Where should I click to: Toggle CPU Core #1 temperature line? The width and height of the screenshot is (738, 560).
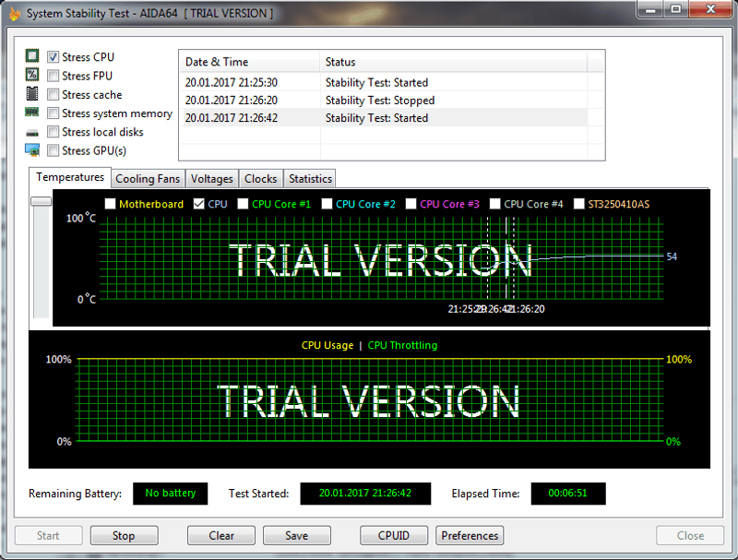point(244,204)
